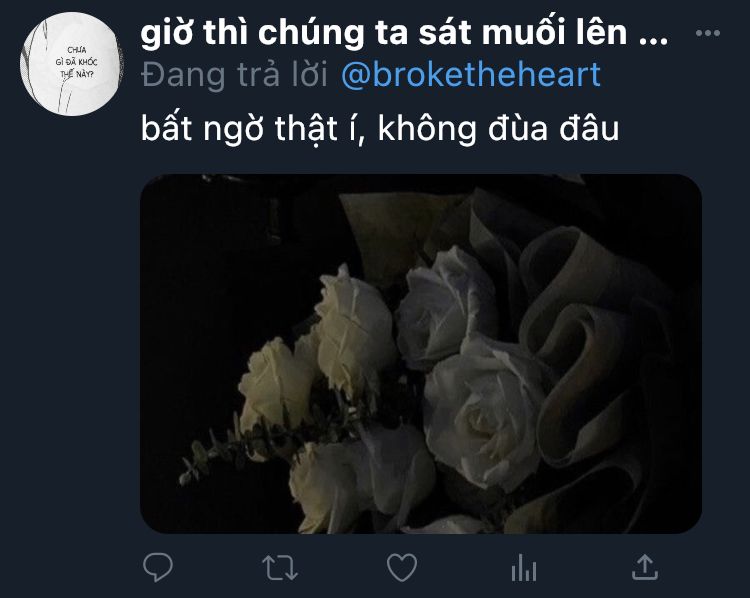Open the white roses photo attachment
750x598 pixels.
pos(421,354)
